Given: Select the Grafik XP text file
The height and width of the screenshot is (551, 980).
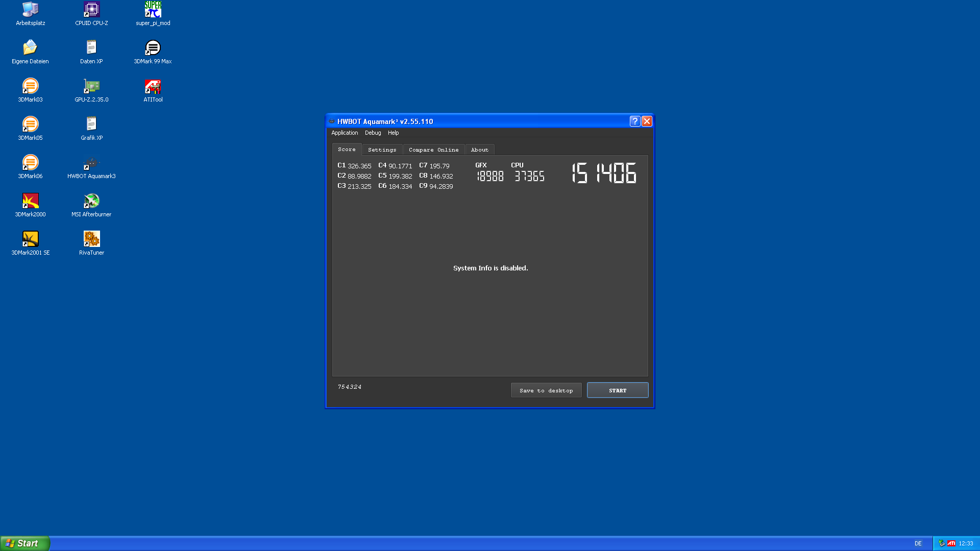Looking at the screenshot, I should tap(91, 129).
